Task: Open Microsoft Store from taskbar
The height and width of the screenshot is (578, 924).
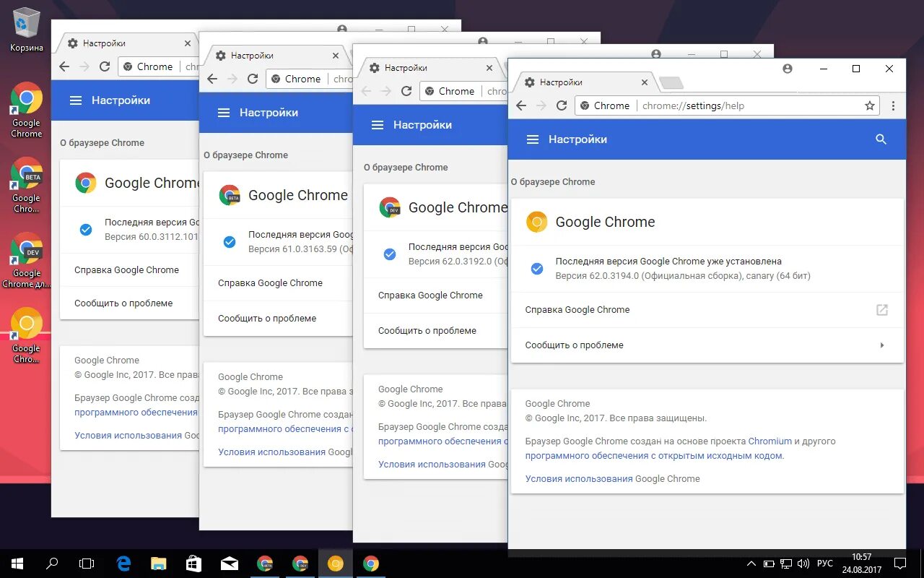Action: 194,564
